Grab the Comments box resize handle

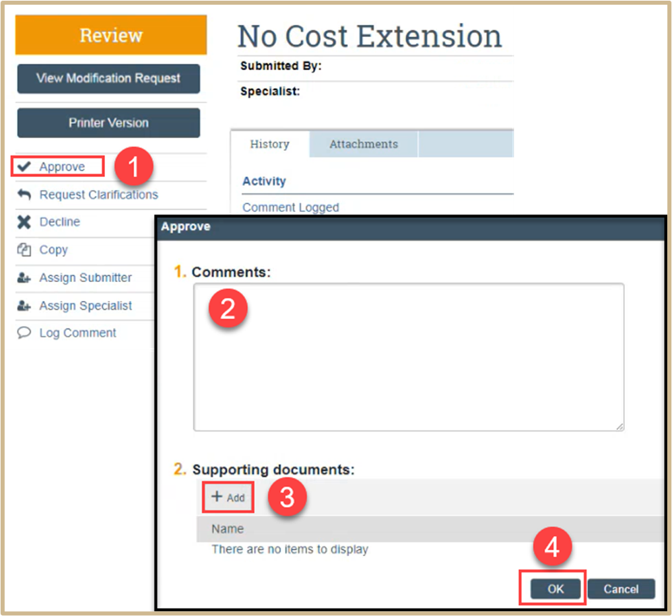(x=619, y=426)
